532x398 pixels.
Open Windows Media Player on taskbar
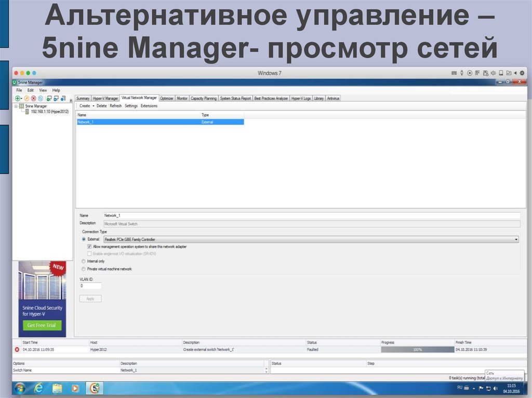(x=75, y=388)
